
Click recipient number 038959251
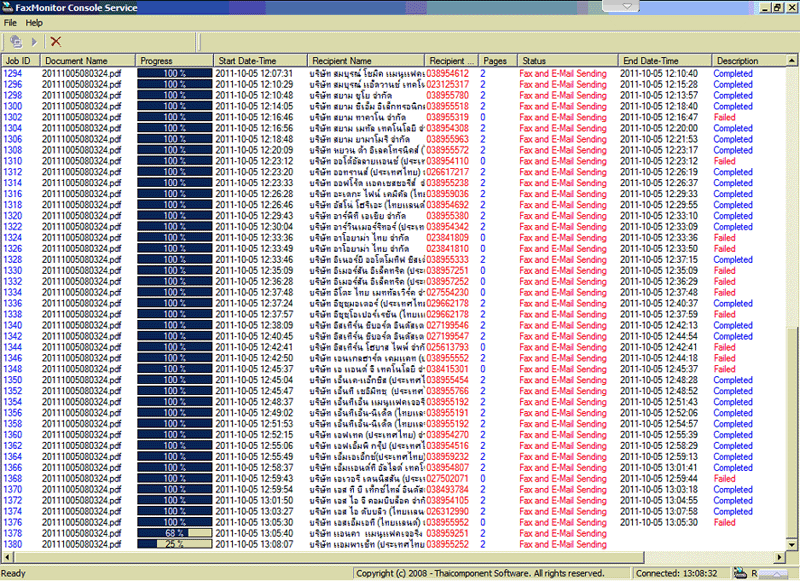click(x=447, y=533)
